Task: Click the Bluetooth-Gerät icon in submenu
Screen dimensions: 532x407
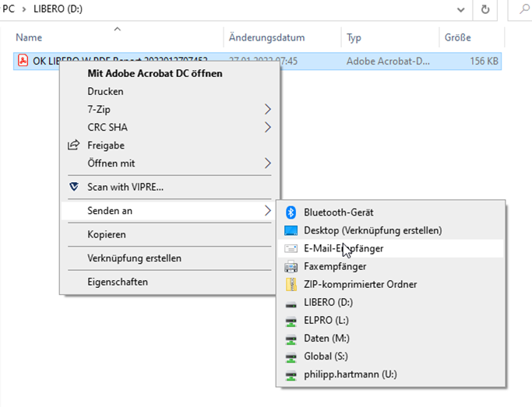Action: coord(291,212)
